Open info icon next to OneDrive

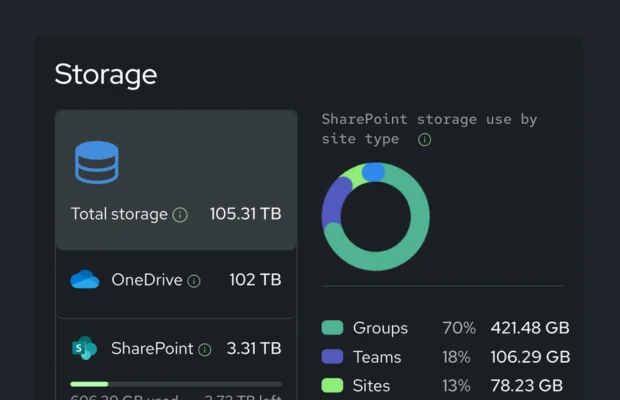(x=194, y=281)
